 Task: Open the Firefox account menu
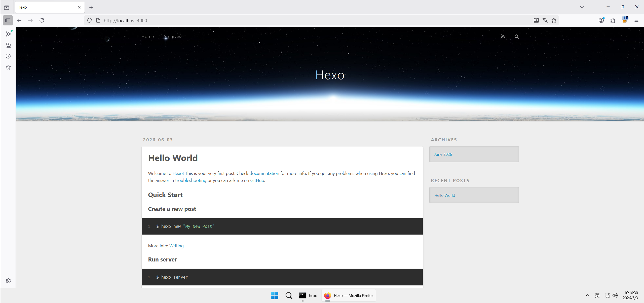[x=601, y=20]
